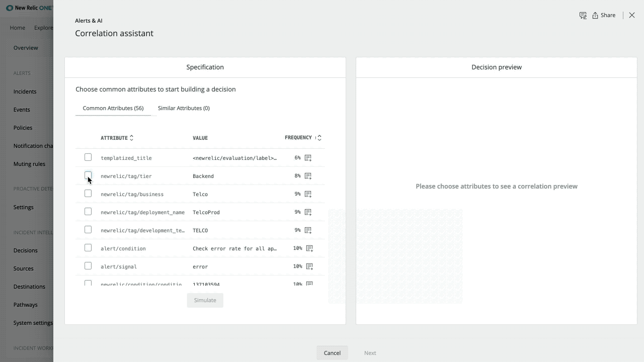Click the feedback icon beside Share
Viewport: 644px width, 362px height.
click(x=583, y=16)
